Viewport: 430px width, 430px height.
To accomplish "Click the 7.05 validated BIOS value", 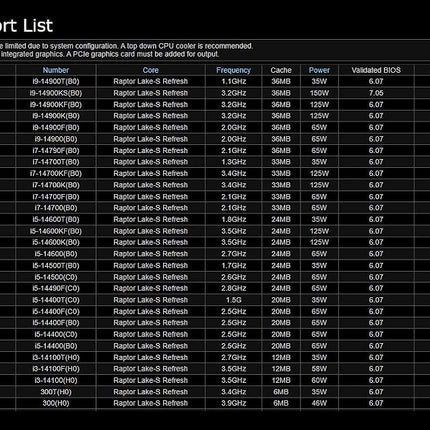I will click(x=376, y=93).
